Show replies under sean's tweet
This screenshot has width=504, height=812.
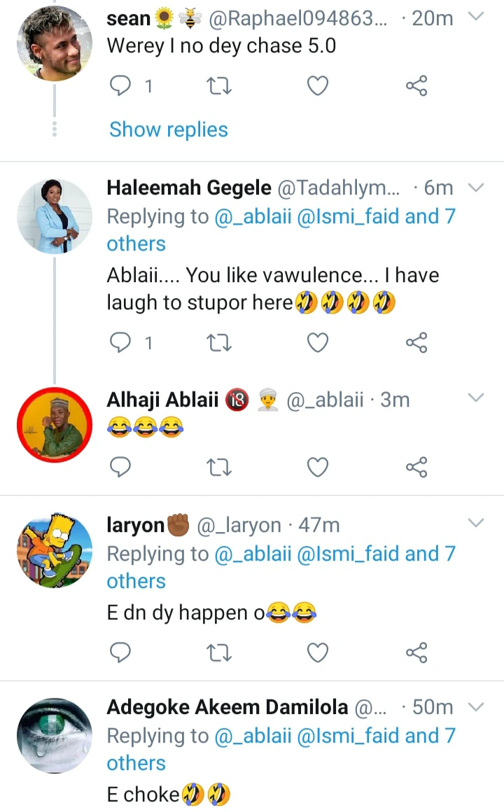coord(169,129)
